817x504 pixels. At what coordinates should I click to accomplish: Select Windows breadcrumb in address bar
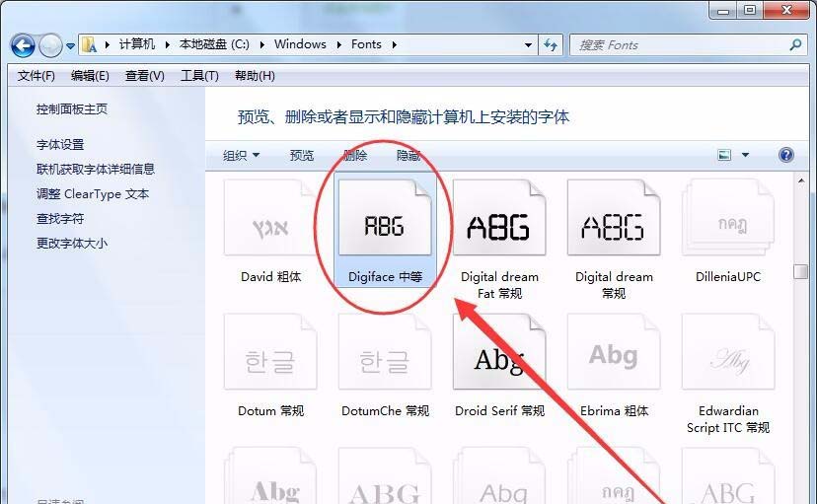[300, 44]
